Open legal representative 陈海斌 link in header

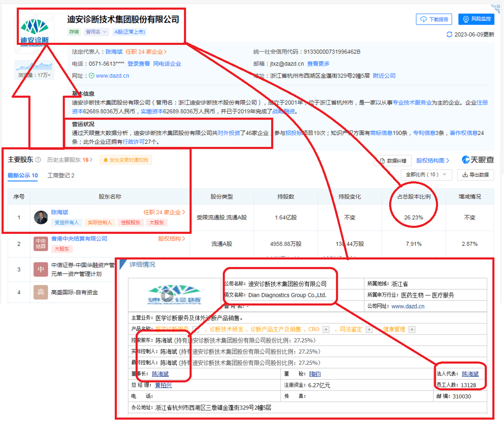click(x=114, y=52)
